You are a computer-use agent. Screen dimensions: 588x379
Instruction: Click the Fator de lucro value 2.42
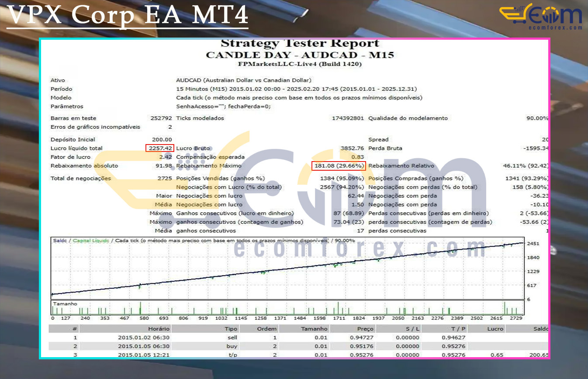[166, 157]
